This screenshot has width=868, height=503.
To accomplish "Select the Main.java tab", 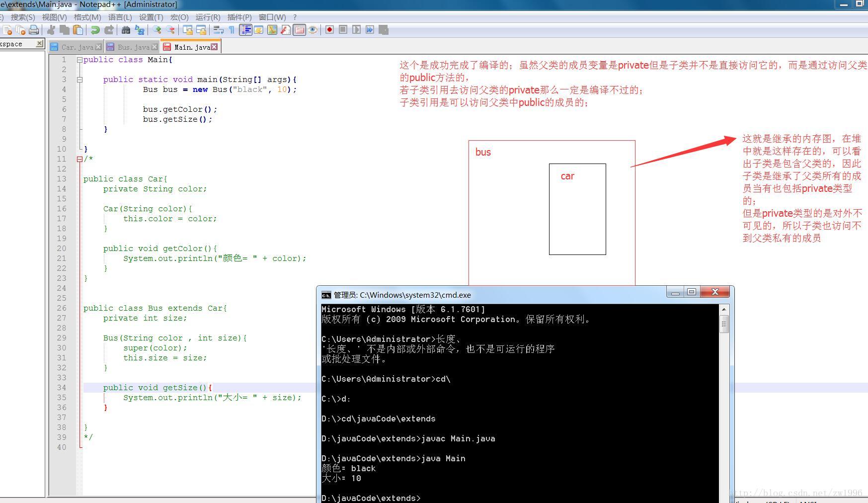I will click(x=191, y=47).
